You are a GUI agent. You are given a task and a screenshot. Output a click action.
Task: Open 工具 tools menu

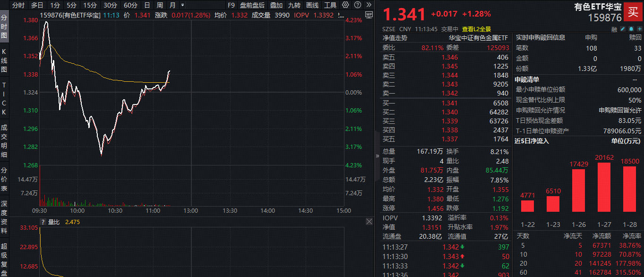coord(330,5)
